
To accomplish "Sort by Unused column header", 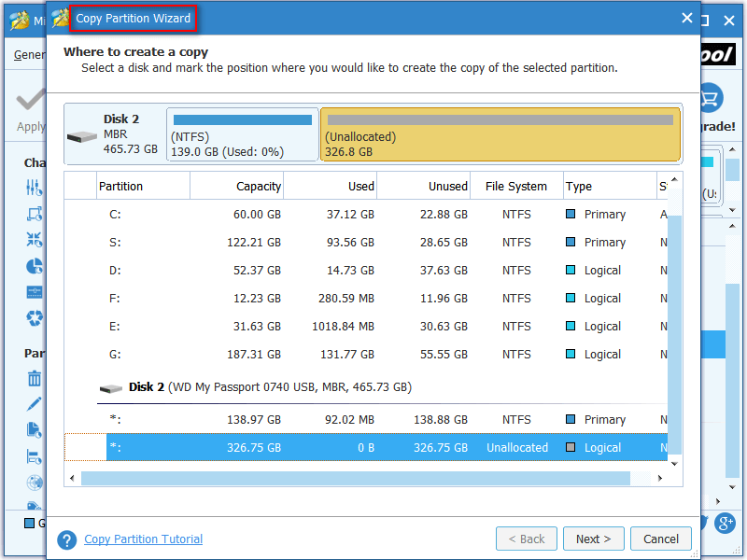I will [423, 186].
